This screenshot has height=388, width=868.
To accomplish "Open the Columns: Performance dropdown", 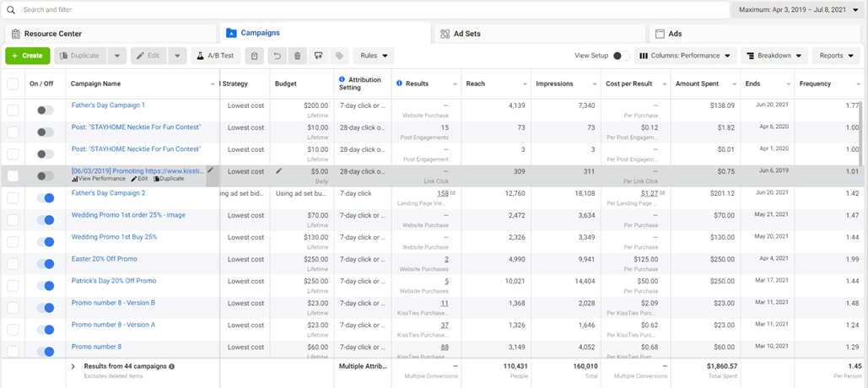I will point(685,56).
